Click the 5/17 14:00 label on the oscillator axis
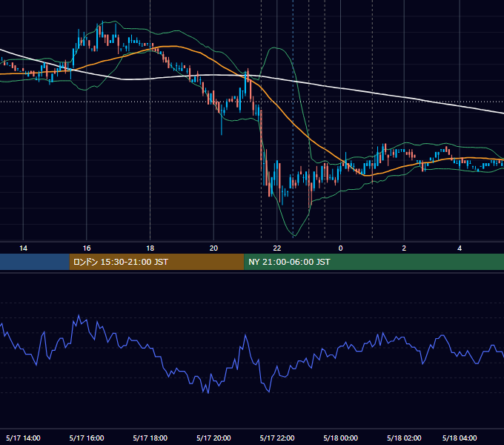 click(23, 438)
